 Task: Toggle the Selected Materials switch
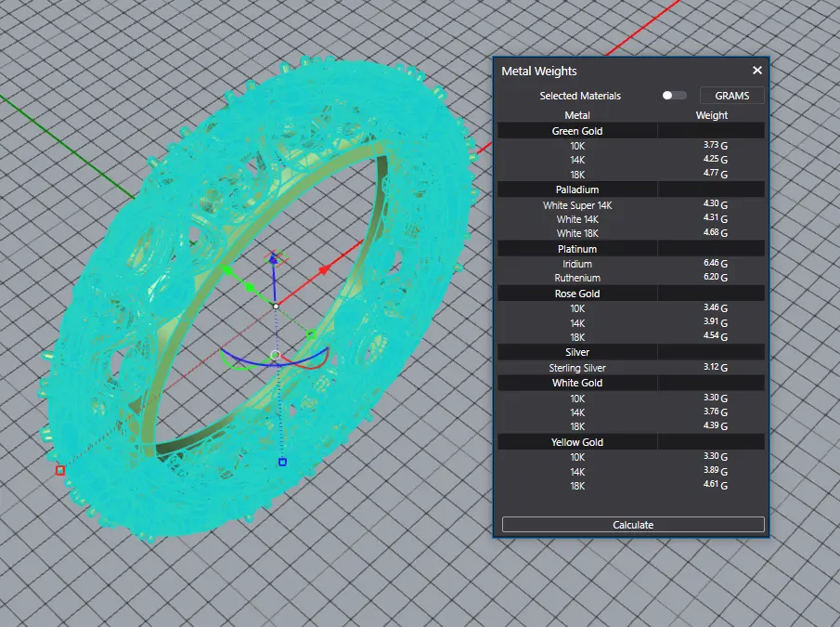674,96
